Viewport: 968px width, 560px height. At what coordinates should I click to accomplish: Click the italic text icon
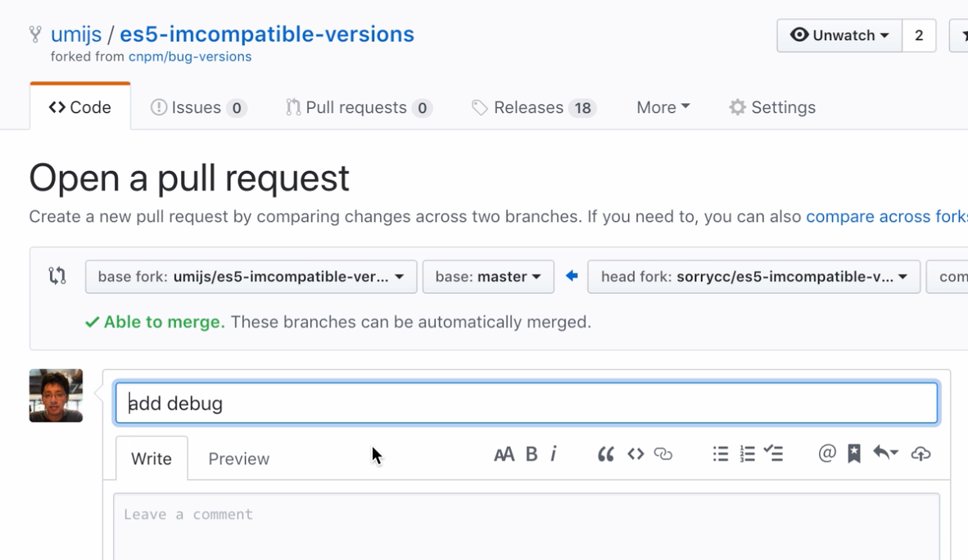pos(554,454)
